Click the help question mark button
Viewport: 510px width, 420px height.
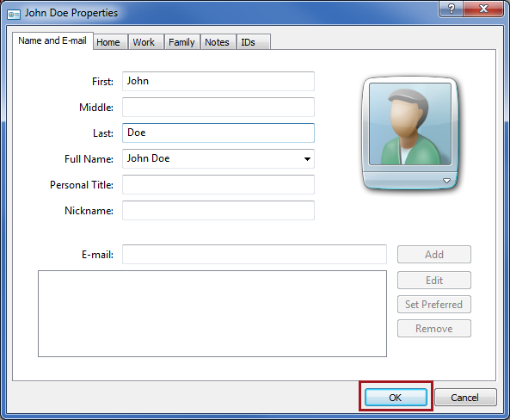click(x=452, y=8)
